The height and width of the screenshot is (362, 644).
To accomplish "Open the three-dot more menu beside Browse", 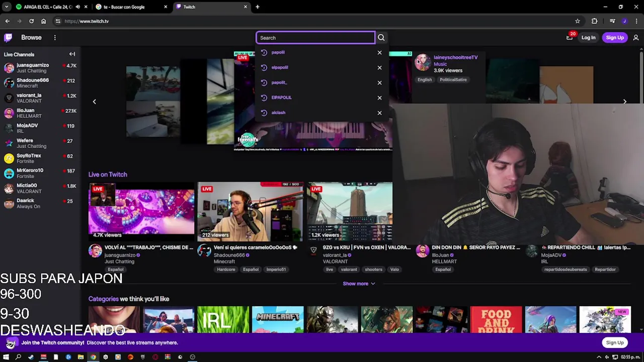I will [x=55, y=38].
